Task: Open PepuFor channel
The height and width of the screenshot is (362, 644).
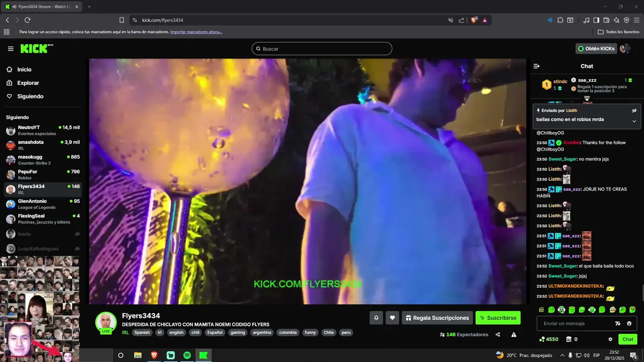Action: 43,175
